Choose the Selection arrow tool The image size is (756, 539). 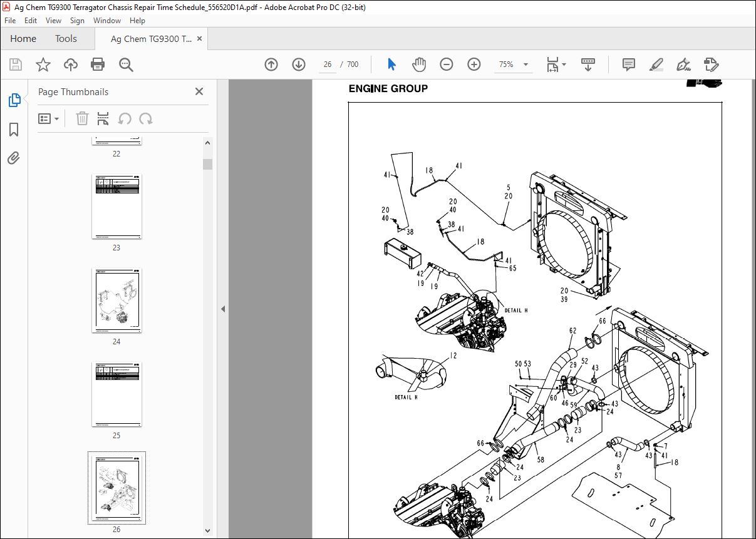pyautogui.click(x=392, y=64)
